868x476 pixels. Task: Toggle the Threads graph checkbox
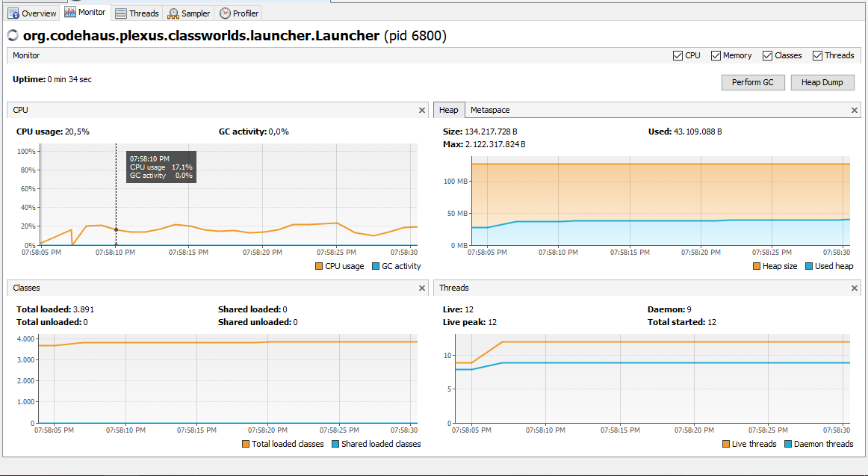pos(817,55)
